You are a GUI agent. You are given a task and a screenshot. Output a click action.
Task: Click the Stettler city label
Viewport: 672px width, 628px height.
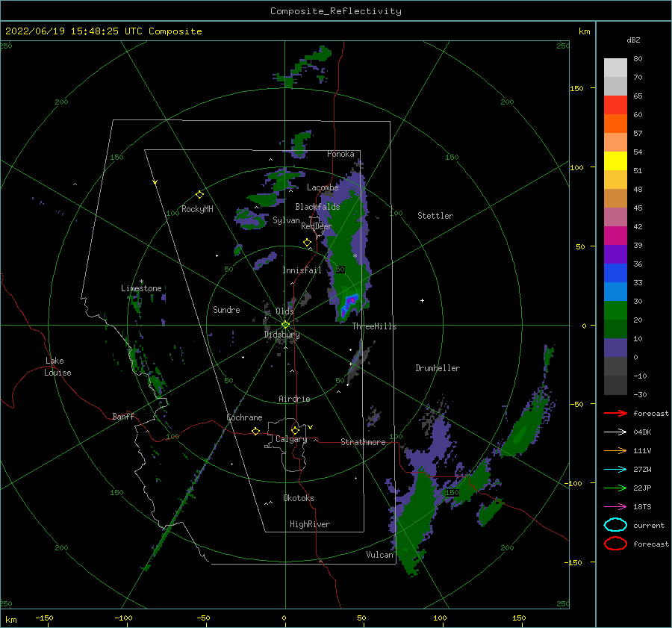click(435, 216)
